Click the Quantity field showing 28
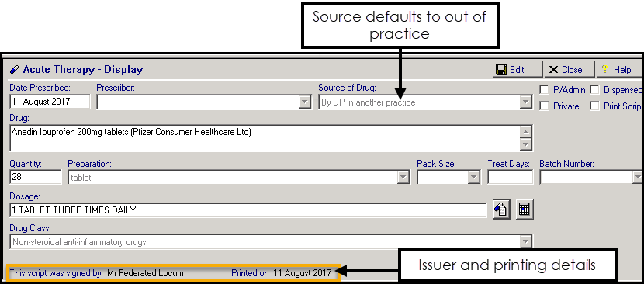This screenshot has width=644, height=284. 36,178
